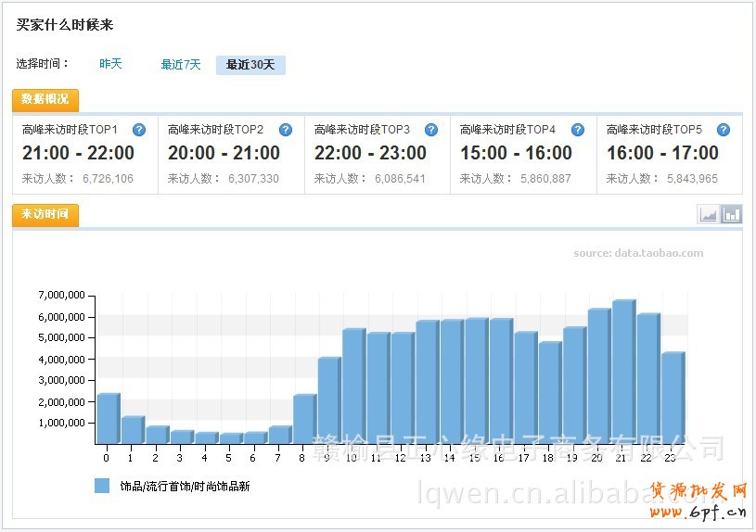Click help icon beside 高峰来访时段TOP5
This screenshot has height=532, width=756.
[x=724, y=130]
